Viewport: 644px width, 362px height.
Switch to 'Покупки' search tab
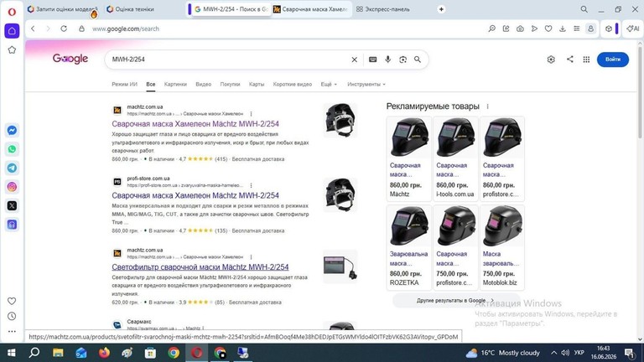pos(230,84)
